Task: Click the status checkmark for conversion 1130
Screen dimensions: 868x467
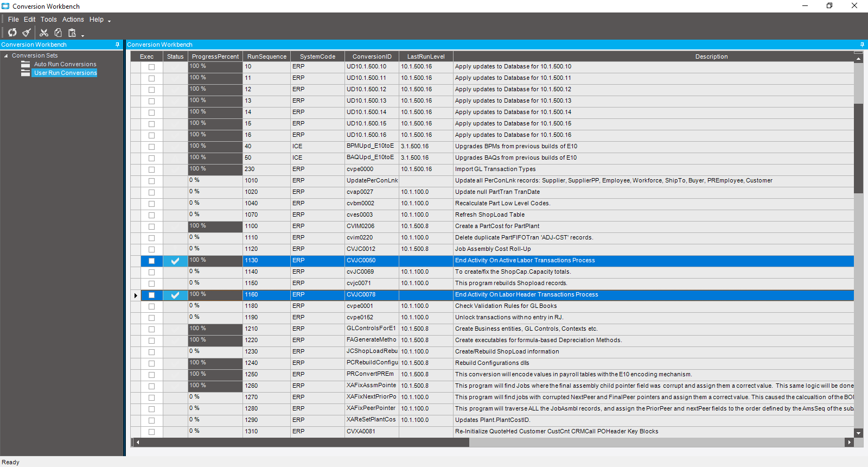Action: (175, 261)
